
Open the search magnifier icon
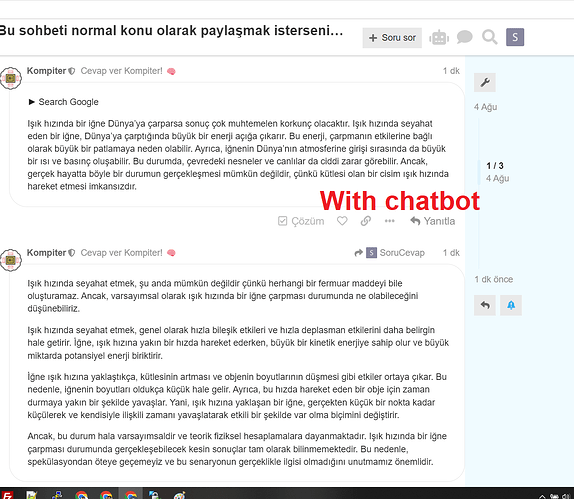(x=489, y=37)
